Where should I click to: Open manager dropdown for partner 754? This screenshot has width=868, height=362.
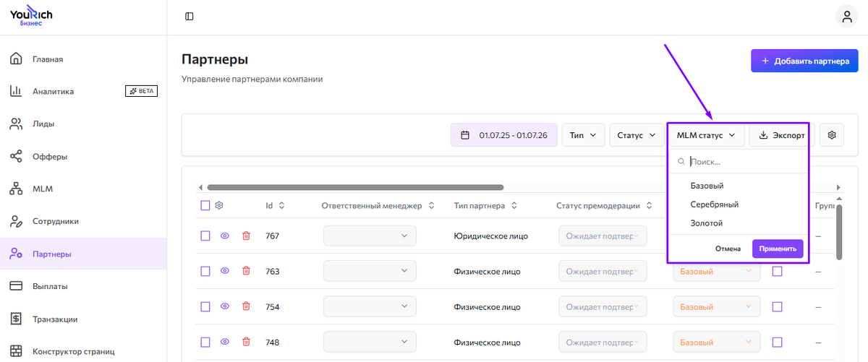(x=370, y=306)
